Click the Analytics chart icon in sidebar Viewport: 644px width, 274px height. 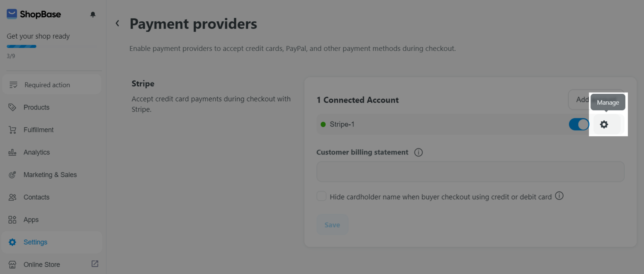[12, 152]
